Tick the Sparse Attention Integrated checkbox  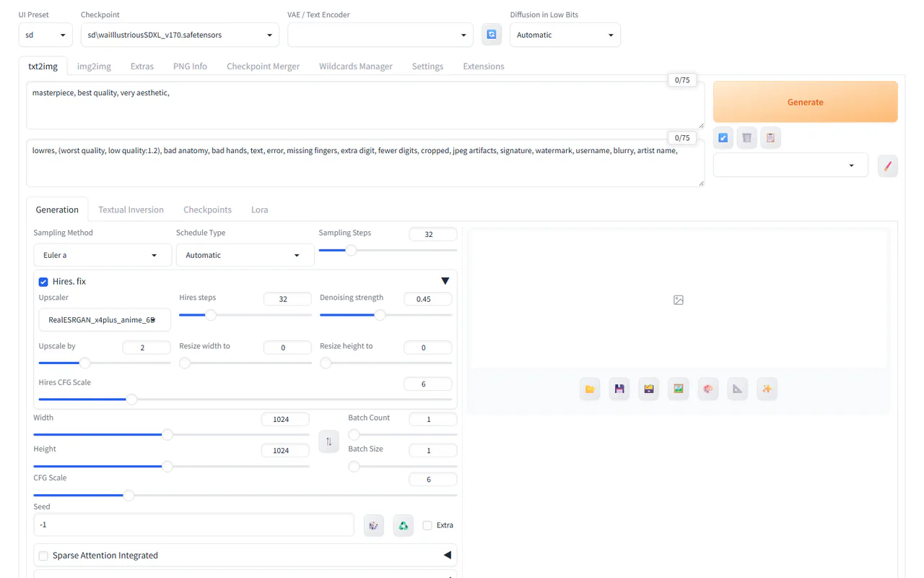[x=43, y=556]
